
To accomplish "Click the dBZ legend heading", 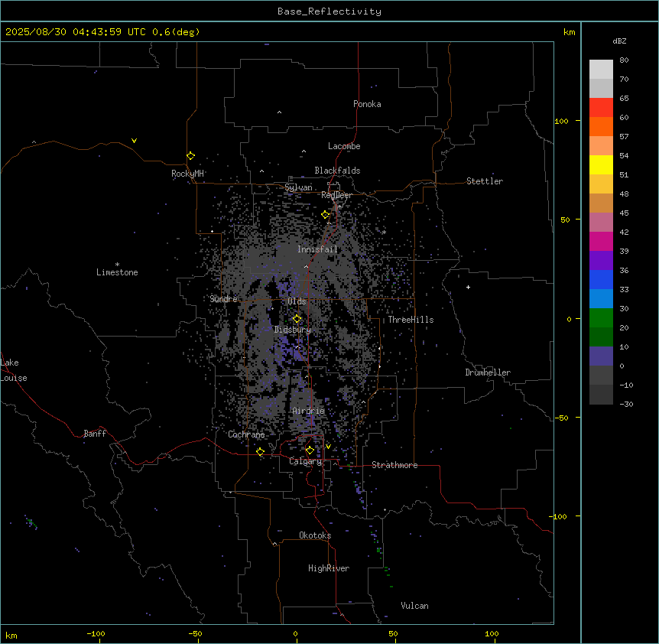I will coord(619,41).
